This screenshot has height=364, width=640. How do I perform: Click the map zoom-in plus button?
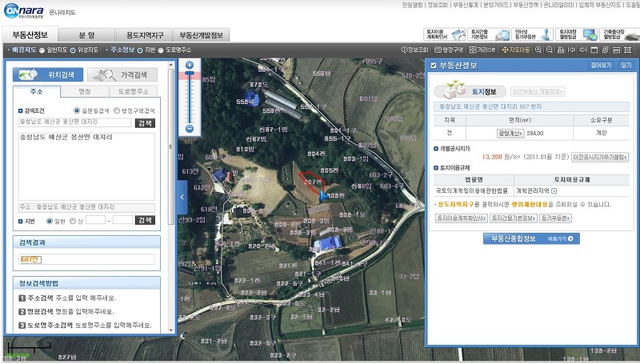tap(190, 65)
